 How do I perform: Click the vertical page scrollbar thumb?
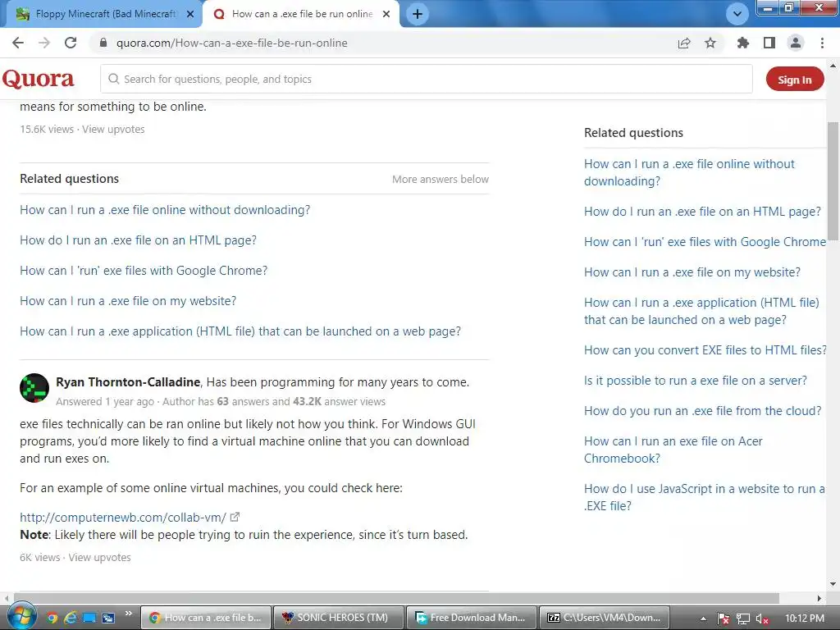pyautogui.click(x=833, y=181)
